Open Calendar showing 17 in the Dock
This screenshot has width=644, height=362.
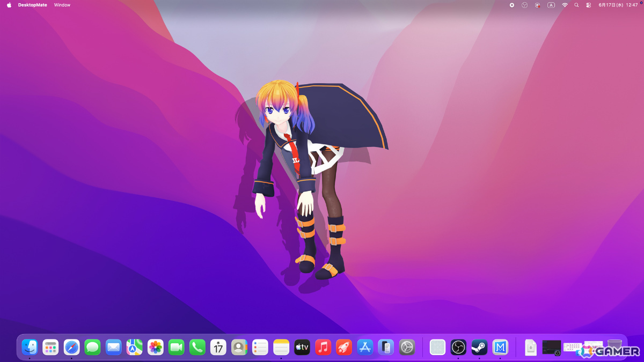coord(218,348)
